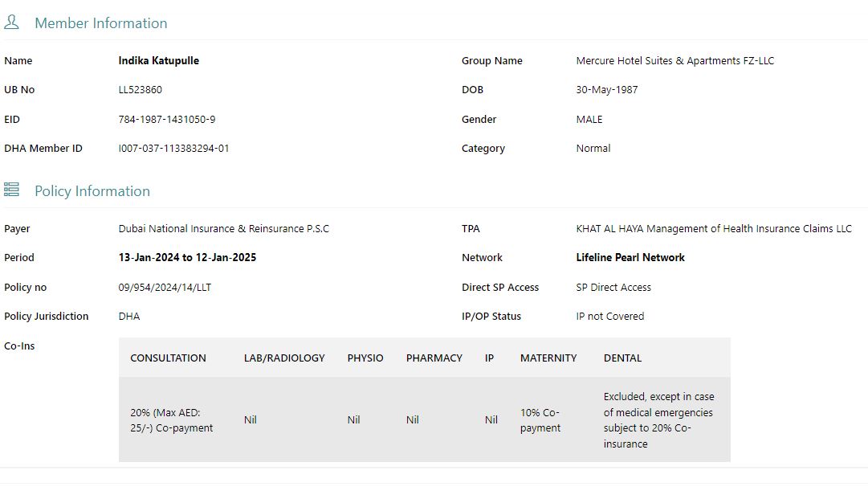The width and height of the screenshot is (868, 503).
Task: Click the Member Information person icon
Action: point(11,22)
